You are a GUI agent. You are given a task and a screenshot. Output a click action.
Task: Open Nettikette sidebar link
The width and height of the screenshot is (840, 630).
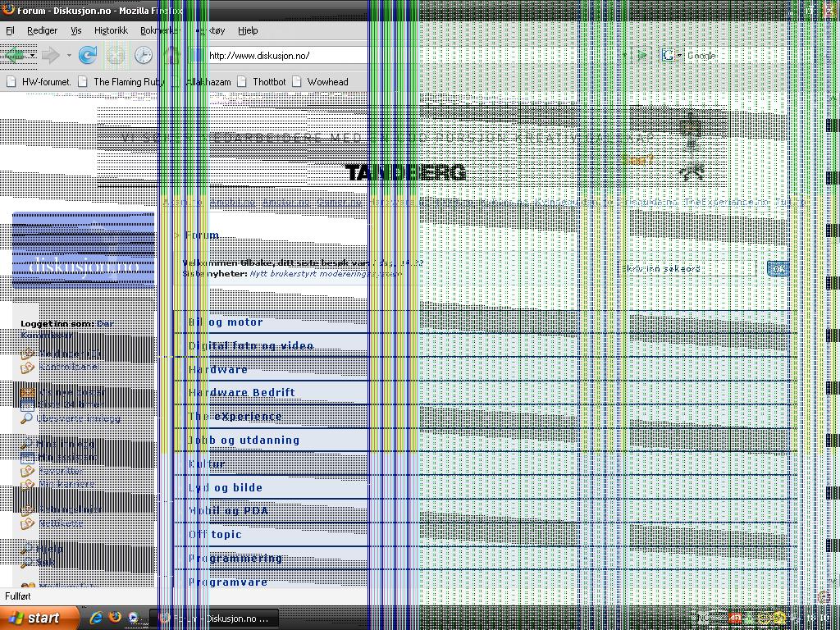[x=61, y=523]
